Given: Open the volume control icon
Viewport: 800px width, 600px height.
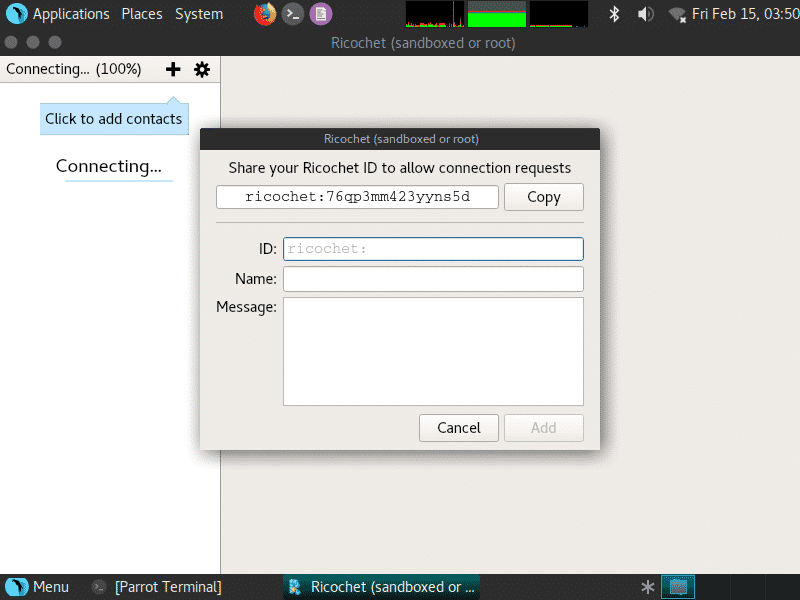Looking at the screenshot, I should (x=645, y=14).
